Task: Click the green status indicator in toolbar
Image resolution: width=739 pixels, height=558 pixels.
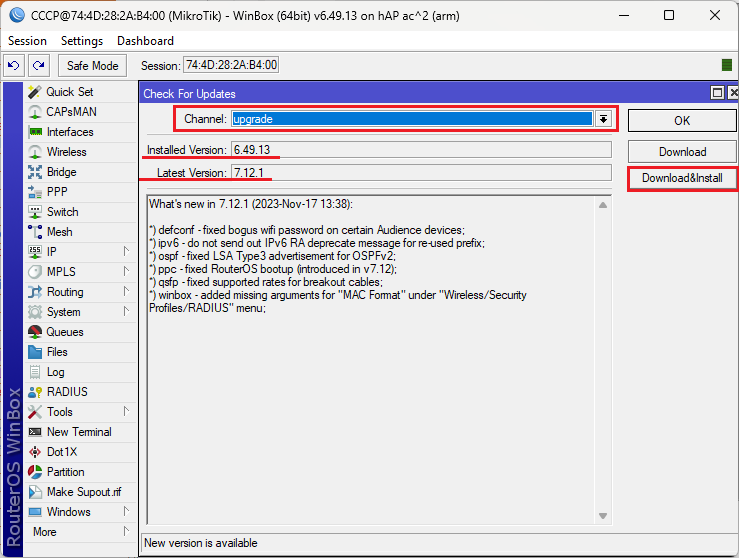Action: point(727,65)
